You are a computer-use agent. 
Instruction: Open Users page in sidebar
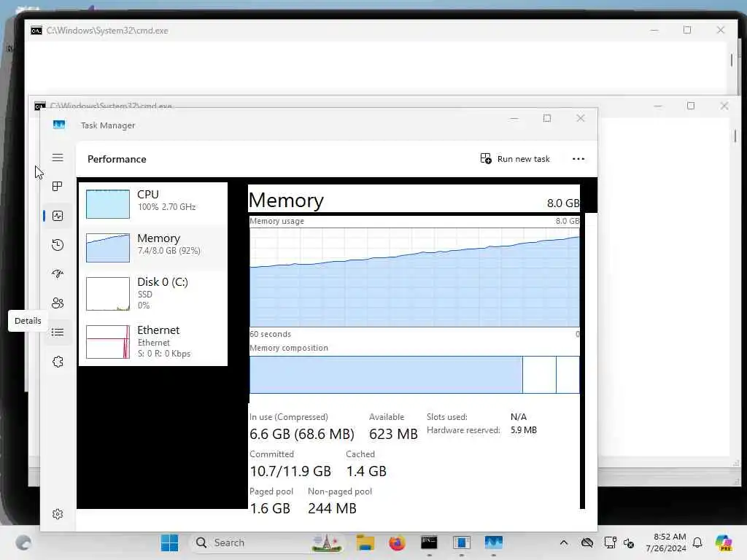pos(58,303)
